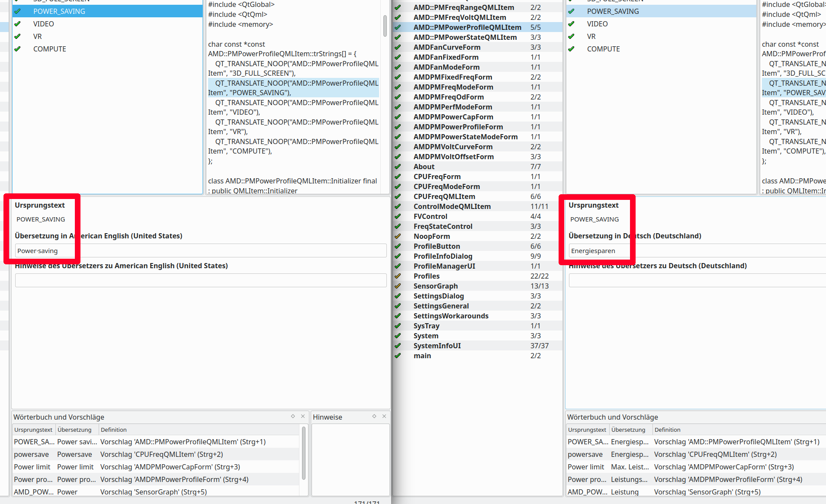Viewport: 826px width, 504px height.
Task: Toggle done status of COMPUTE in German window
Action: 571,49
